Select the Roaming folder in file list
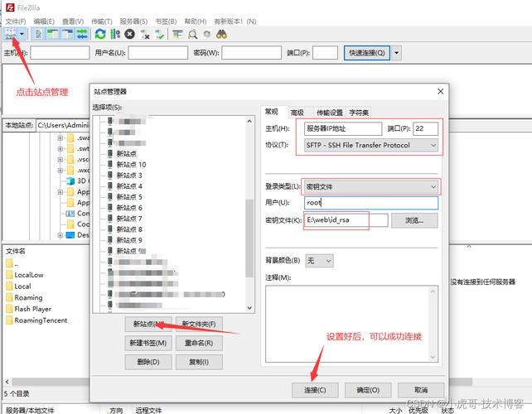 pyautogui.click(x=28, y=297)
